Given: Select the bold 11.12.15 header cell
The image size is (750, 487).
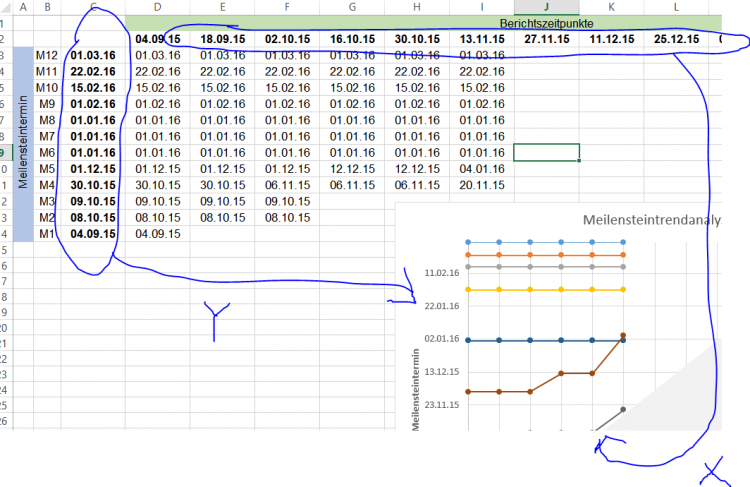Looking at the screenshot, I should click(611, 39).
